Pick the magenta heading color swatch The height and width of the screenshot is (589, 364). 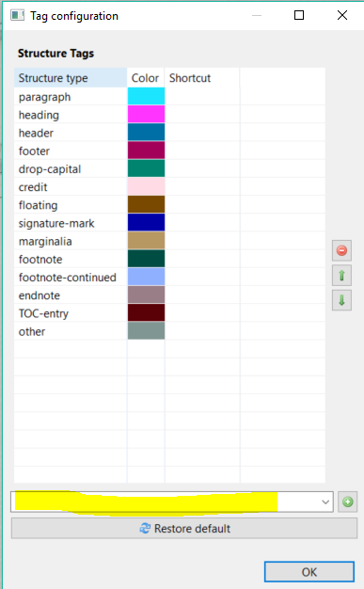click(x=146, y=114)
